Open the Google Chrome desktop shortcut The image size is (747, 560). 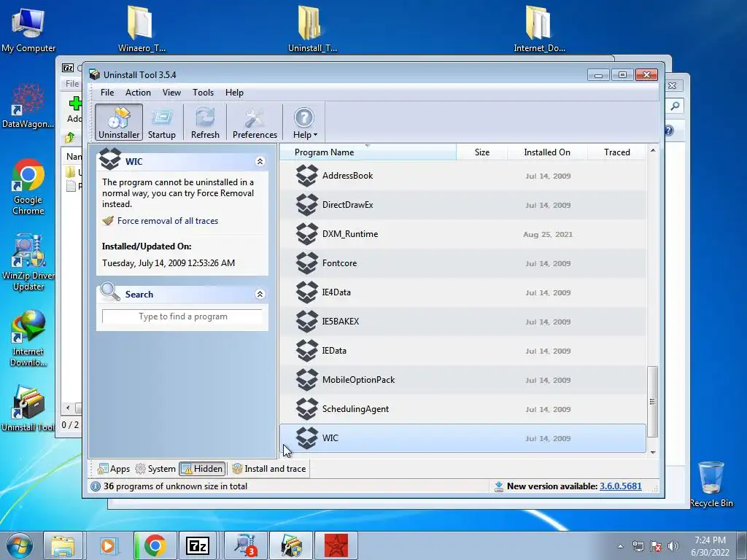click(x=28, y=187)
